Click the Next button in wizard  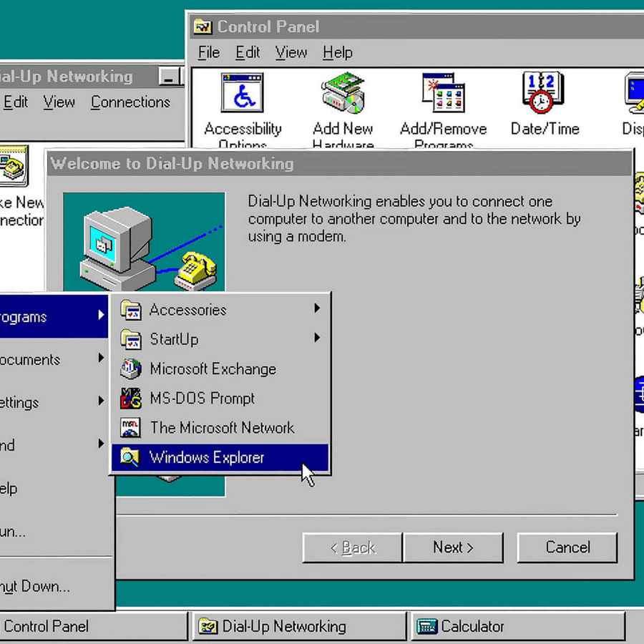pos(453,547)
